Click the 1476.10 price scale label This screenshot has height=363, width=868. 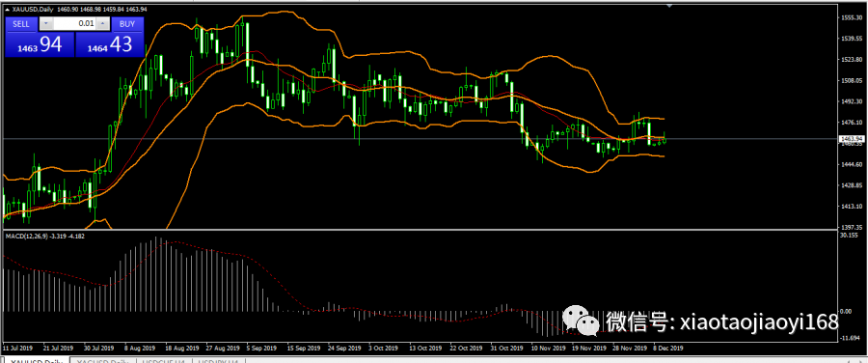point(852,123)
